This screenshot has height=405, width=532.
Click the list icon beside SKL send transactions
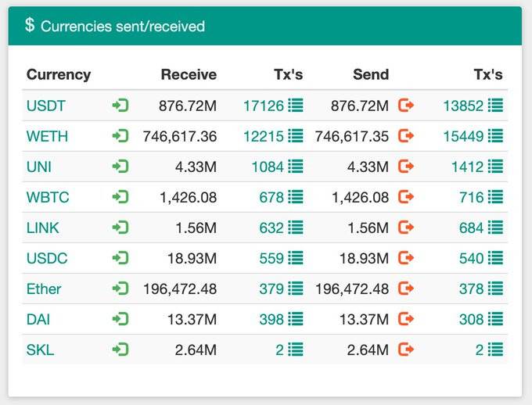(x=495, y=349)
